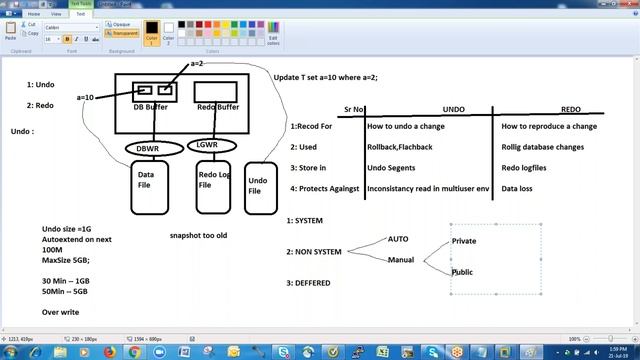
Task: Open the Paint application menu button
Action: pos(11,14)
